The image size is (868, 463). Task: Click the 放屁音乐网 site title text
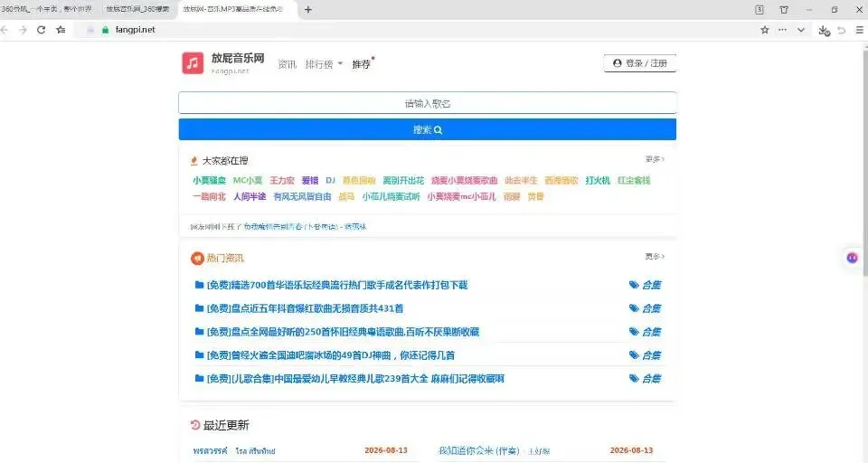238,58
